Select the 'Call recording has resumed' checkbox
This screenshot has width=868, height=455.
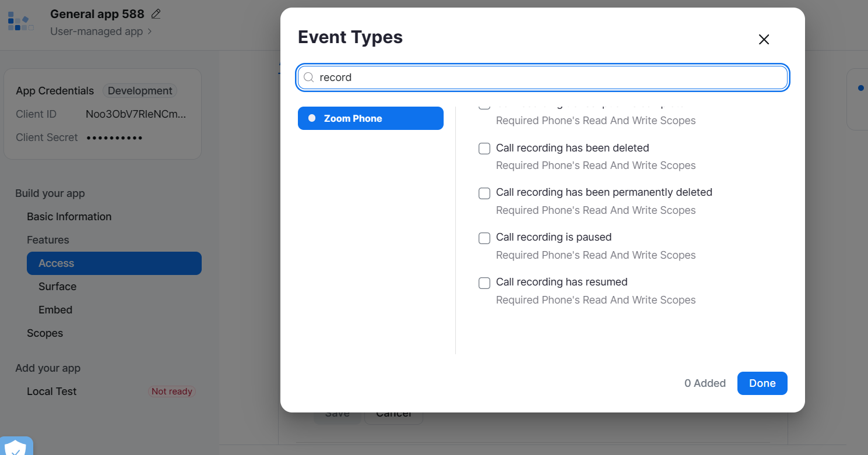point(484,283)
